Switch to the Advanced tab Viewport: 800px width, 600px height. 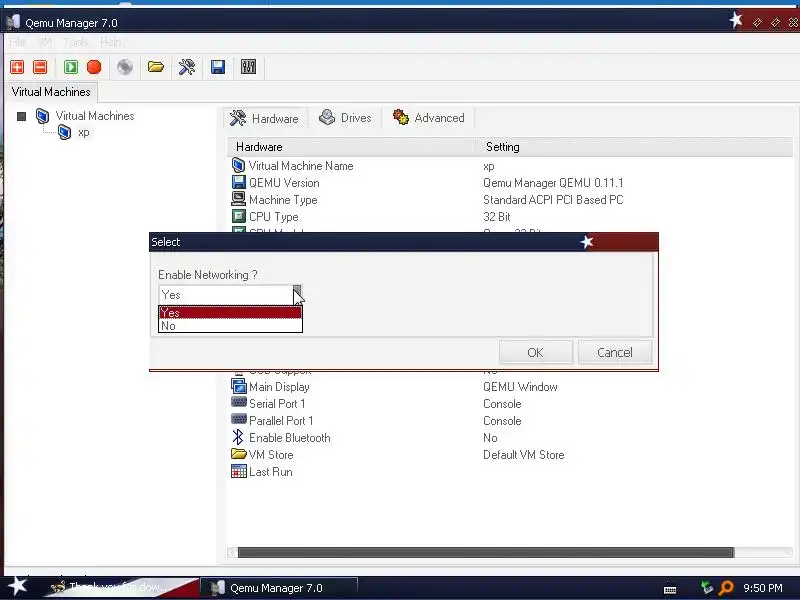point(429,118)
